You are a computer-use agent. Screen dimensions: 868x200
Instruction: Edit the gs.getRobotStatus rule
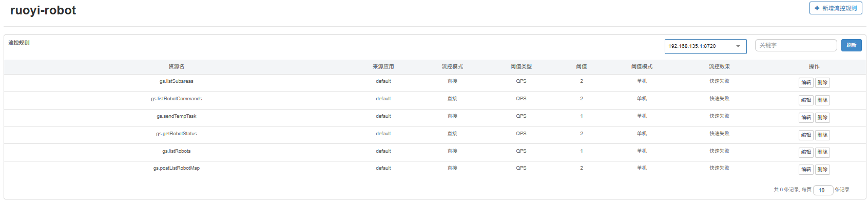(806, 135)
